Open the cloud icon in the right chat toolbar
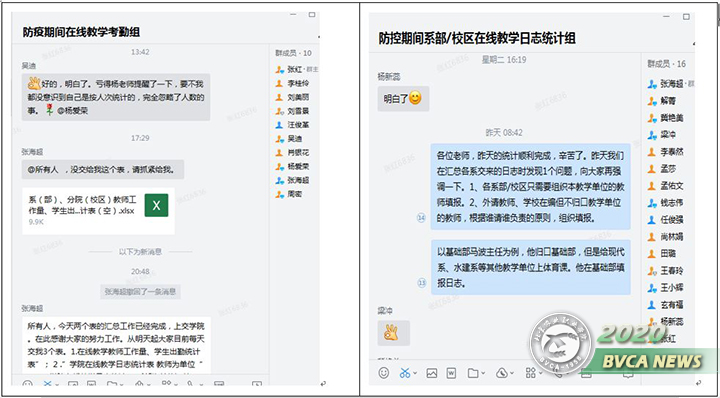 pos(501,373)
